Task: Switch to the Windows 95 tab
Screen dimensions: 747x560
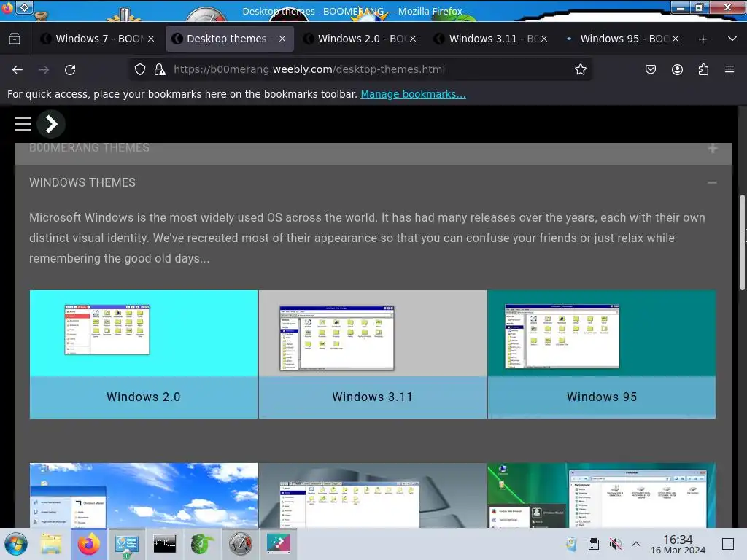Action: coord(622,39)
